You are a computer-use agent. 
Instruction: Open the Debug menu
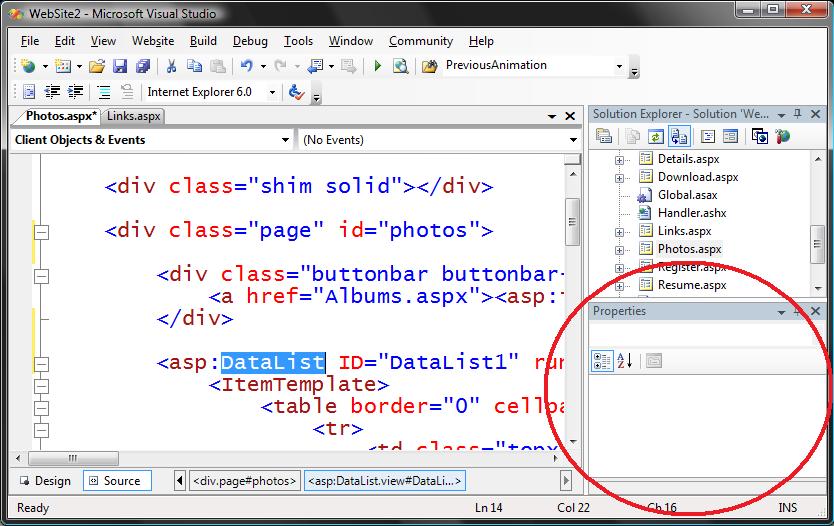pos(250,41)
